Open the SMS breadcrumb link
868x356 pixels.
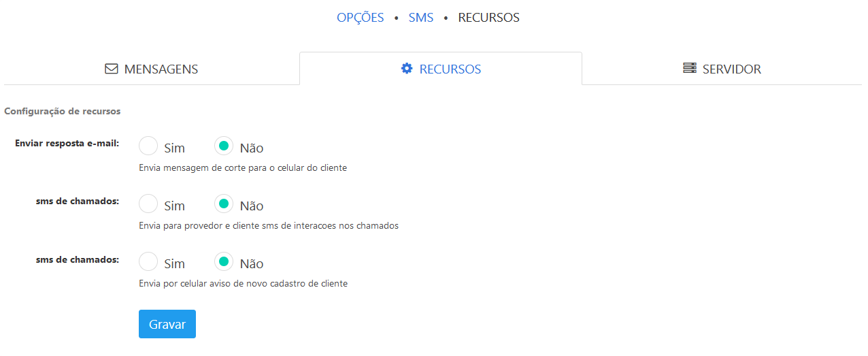[420, 18]
